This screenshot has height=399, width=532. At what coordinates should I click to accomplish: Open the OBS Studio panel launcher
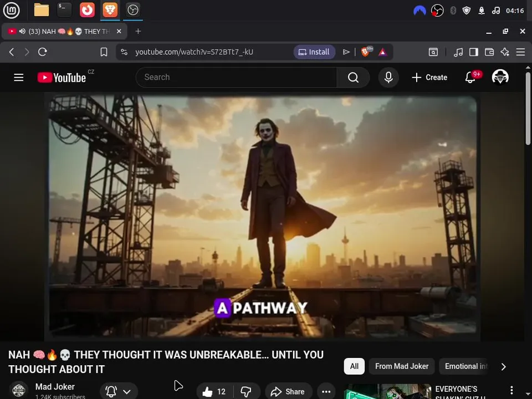pyautogui.click(x=132, y=10)
